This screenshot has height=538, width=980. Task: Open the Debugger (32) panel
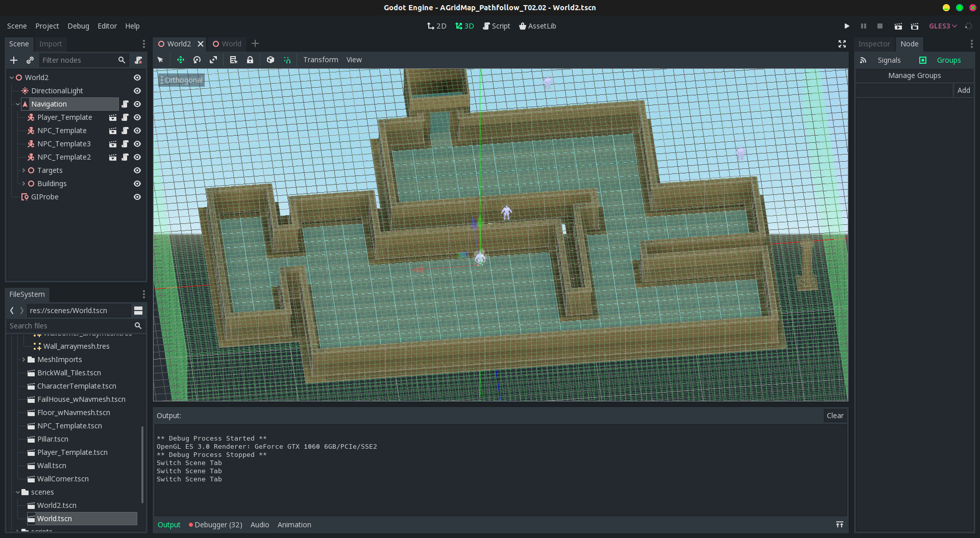[215, 525]
